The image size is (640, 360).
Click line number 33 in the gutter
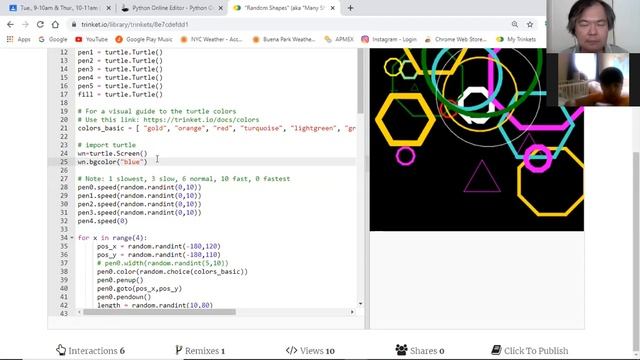(x=64, y=229)
